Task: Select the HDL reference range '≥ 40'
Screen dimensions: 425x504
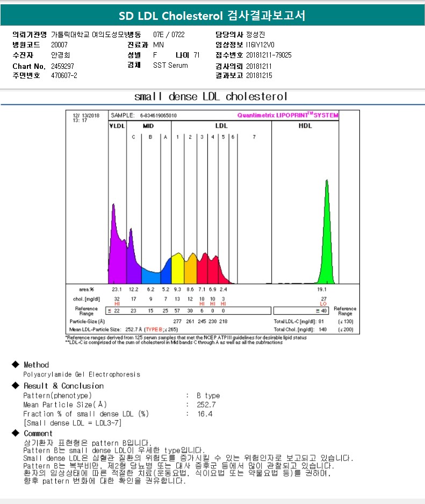Action: point(321,310)
